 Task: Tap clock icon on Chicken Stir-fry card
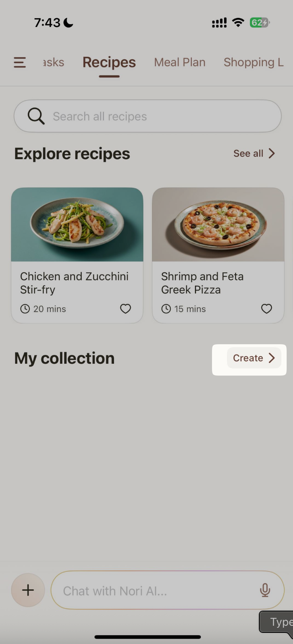(25, 309)
